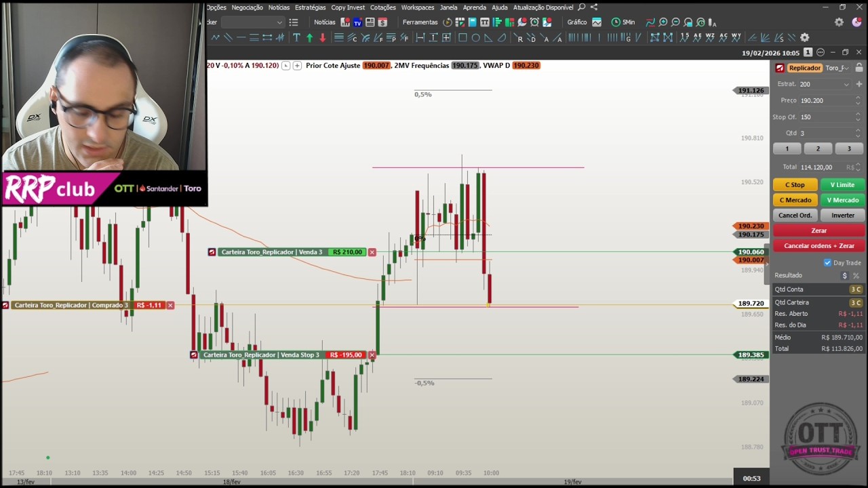Viewport: 868px width, 488px height.
Task: Switch result to percent mode (%)
Action: [x=856, y=276]
